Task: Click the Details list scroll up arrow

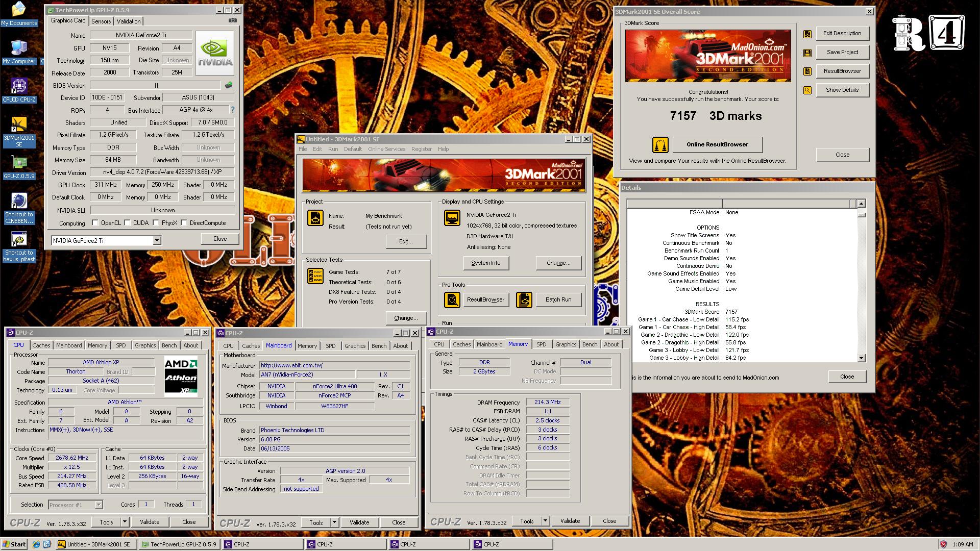Action: (861, 204)
